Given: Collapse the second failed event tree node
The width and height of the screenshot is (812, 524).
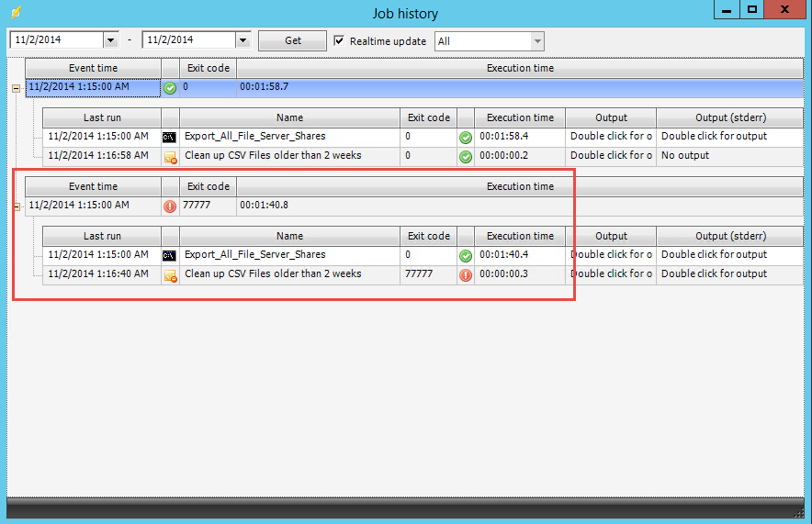Looking at the screenshot, I should 16,206.
